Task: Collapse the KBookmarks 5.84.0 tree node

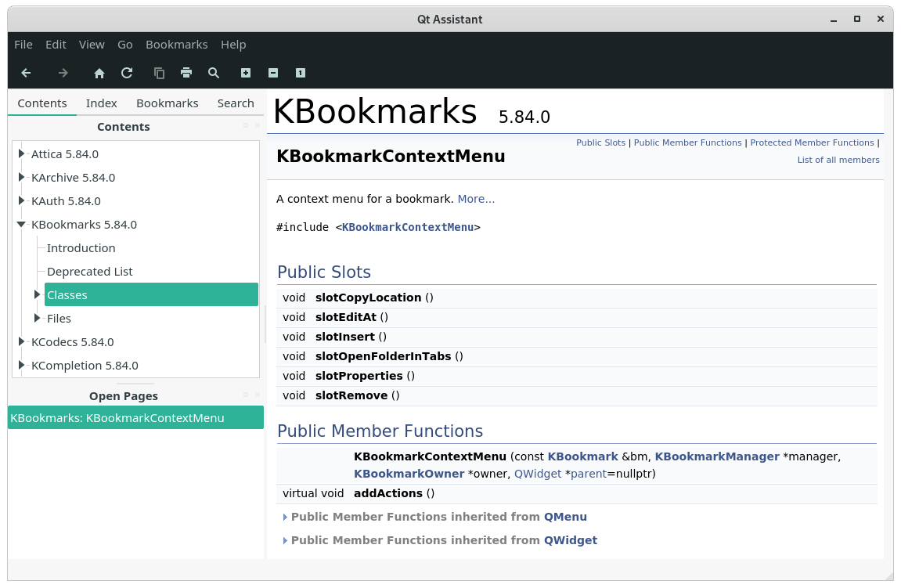Action: click(21, 224)
